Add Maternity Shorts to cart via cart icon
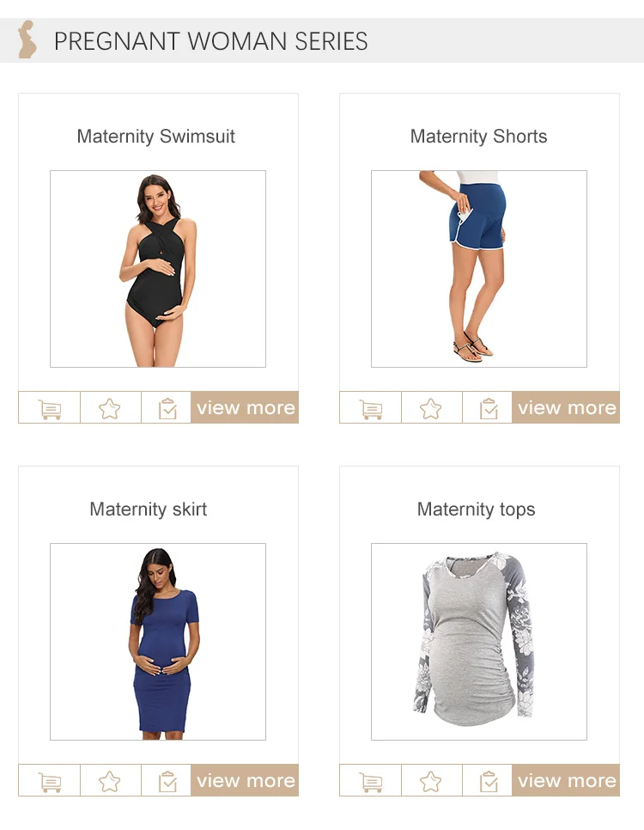 [371, 409]
